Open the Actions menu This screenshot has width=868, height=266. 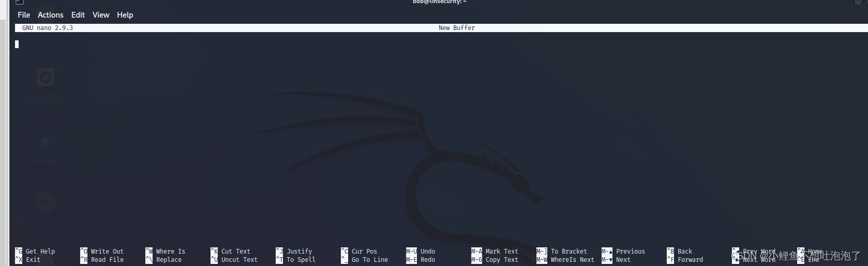pos(51,15)
